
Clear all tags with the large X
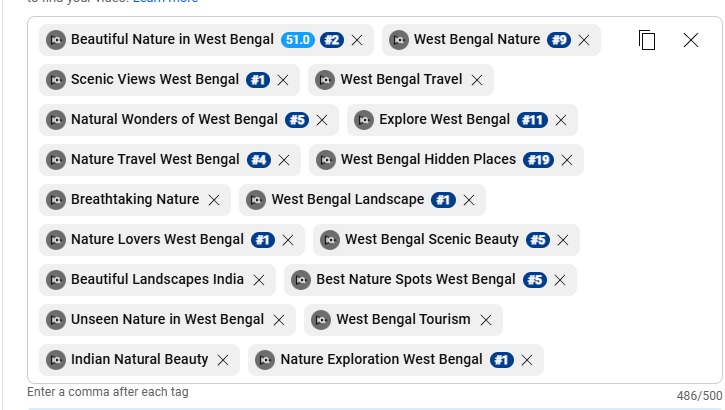coord(691,40)
